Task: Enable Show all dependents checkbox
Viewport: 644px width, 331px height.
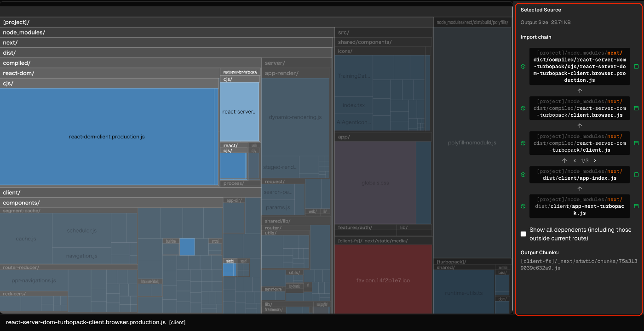Action: [x=523, y=234]
